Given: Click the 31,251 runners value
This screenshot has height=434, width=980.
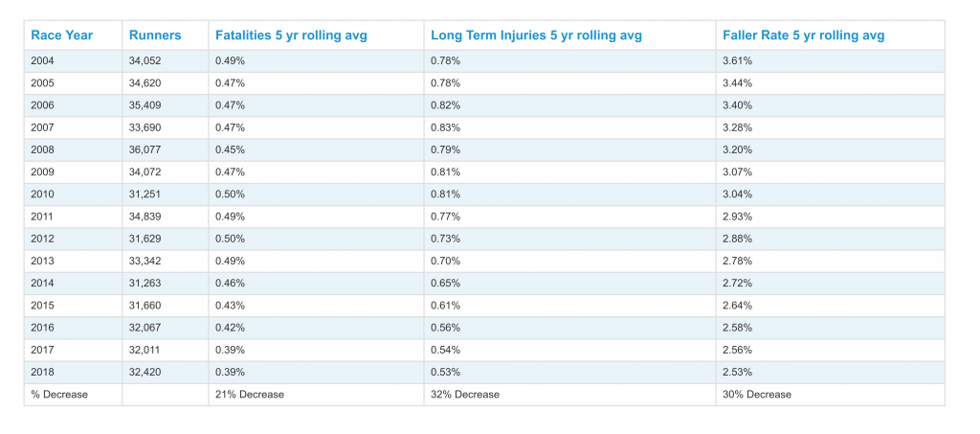Looking at the screenshot, I should [145, 194].
